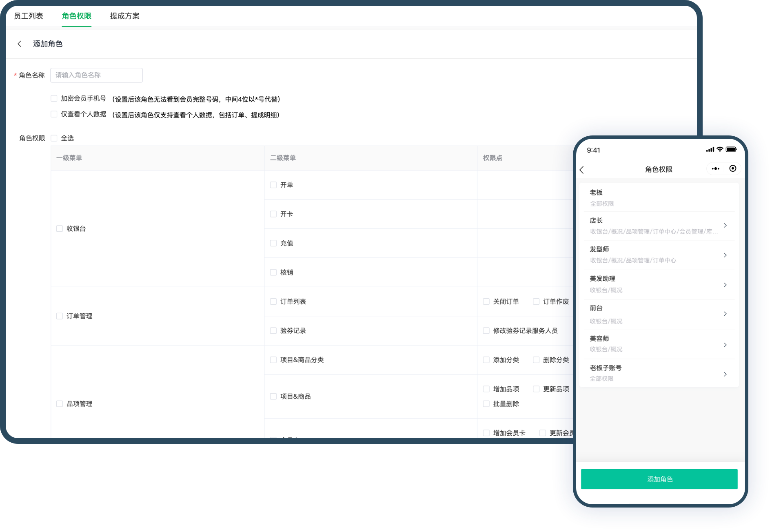
Task: Tap the cellular signal bars icon
Action: tap(710, 150)
